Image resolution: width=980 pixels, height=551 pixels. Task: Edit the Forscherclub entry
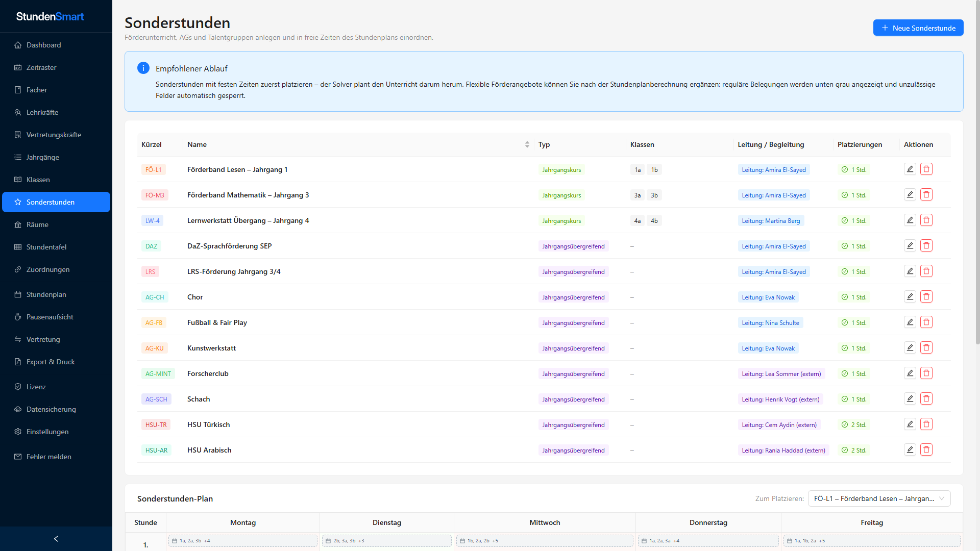(910, 373)
